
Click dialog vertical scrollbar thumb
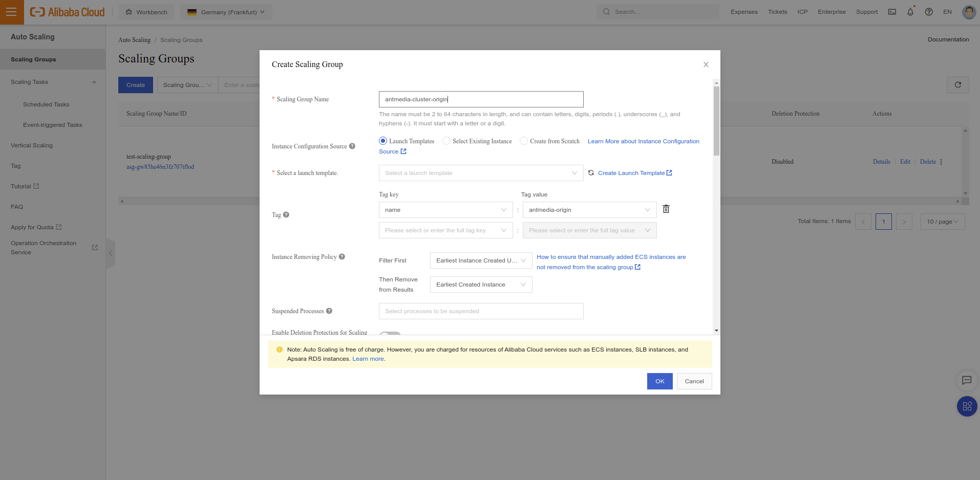point(716,121)
